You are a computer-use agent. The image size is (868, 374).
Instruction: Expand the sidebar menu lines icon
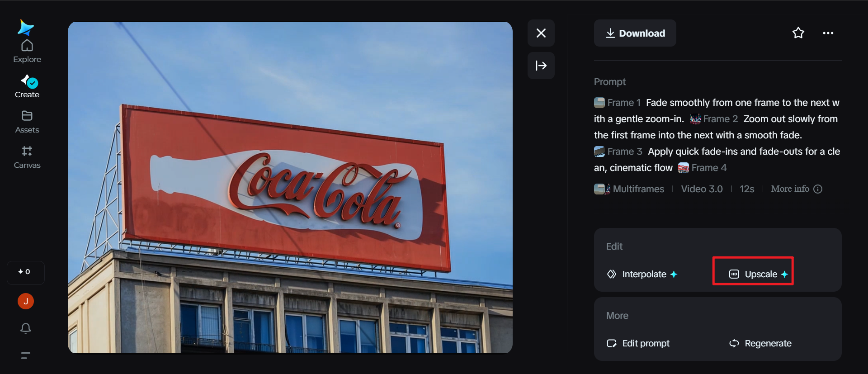26,355
